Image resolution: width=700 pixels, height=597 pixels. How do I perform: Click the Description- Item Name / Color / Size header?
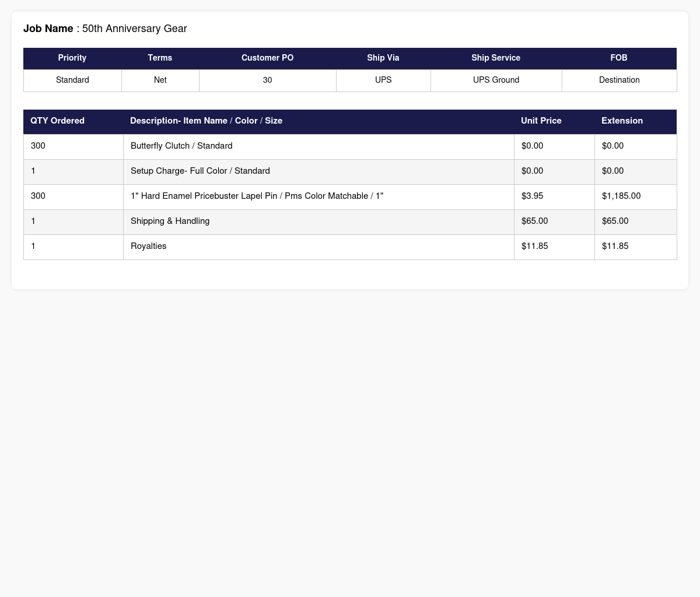(318, 121)
